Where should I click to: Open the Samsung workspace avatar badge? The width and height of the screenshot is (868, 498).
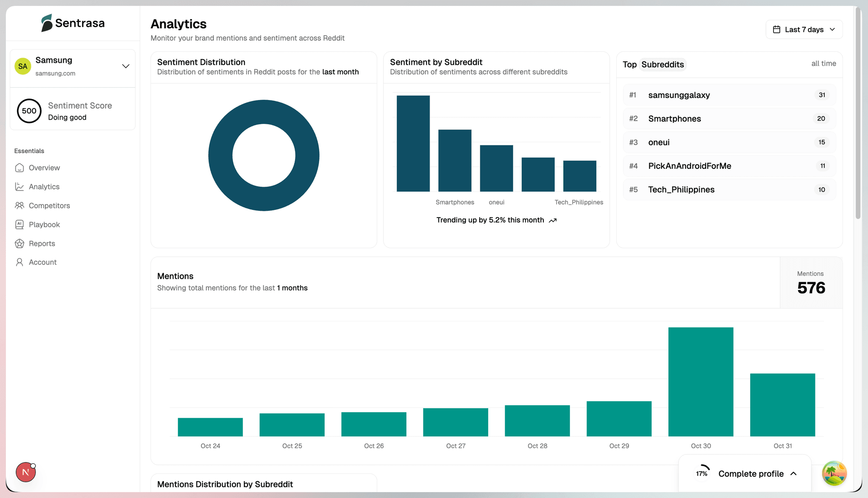point(22,66)
